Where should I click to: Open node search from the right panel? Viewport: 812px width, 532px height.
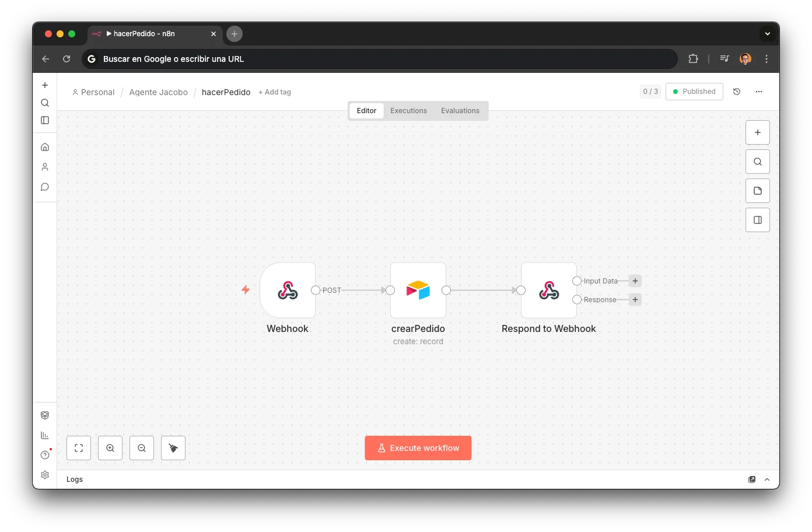coord(757,161)
